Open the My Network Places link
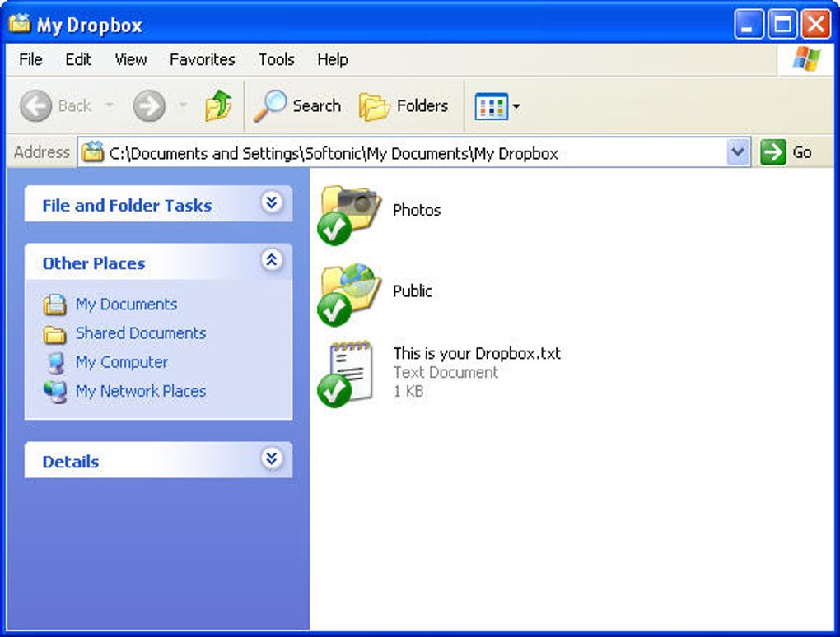The width and height of the screenshot is (840, 637). [141, 391]
